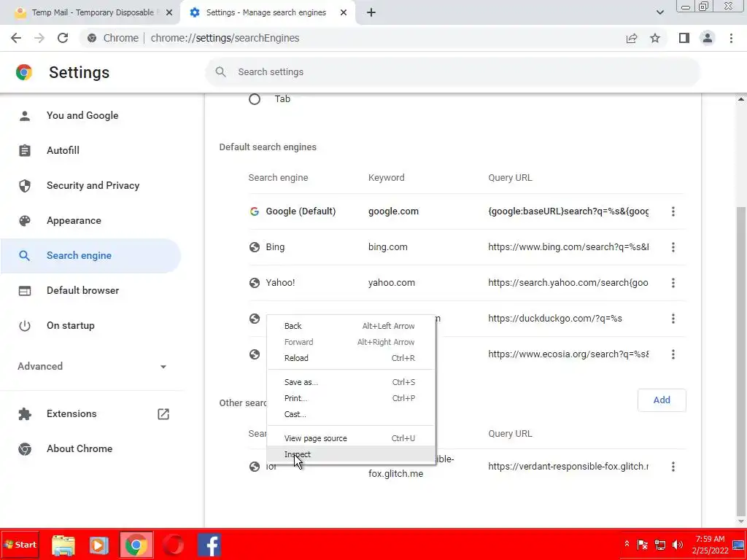Open more actions for Yahoo!
Viewport: 747px width, 560px height.
point(673,283)
